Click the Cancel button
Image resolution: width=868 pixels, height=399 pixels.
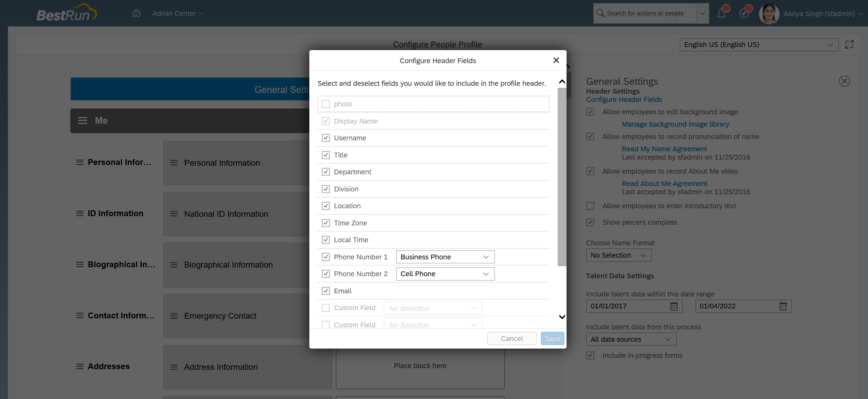512,339
